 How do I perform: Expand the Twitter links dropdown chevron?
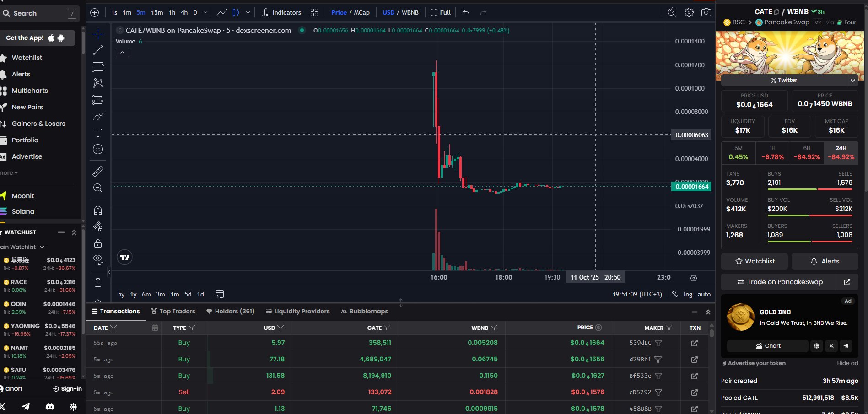(852, 80)
